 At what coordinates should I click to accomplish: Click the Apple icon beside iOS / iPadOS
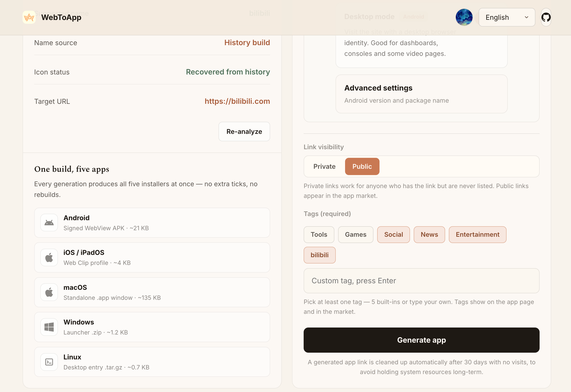click(x=49, y=257)
